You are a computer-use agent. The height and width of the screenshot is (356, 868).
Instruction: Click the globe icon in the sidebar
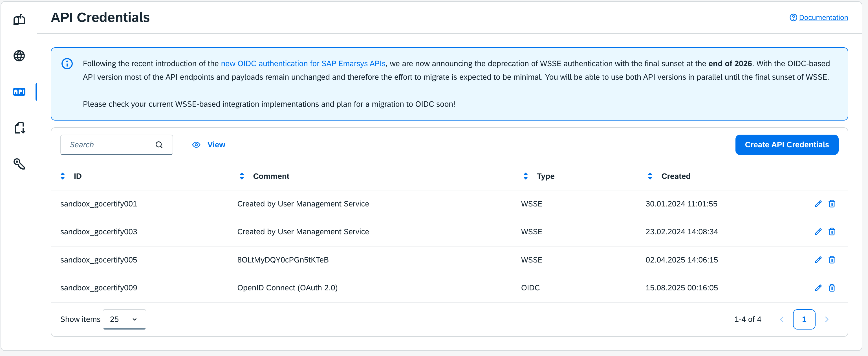pos(19,56)
